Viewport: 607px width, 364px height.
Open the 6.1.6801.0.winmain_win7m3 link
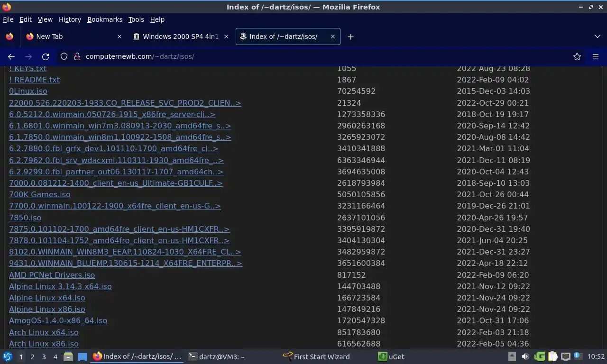tap(120, 126)
